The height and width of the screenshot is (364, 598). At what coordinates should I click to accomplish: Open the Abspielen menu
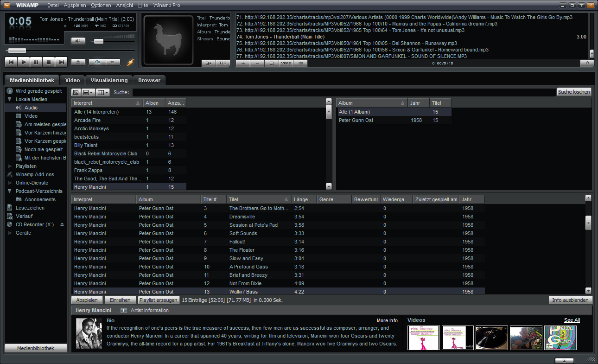[75, 5]
